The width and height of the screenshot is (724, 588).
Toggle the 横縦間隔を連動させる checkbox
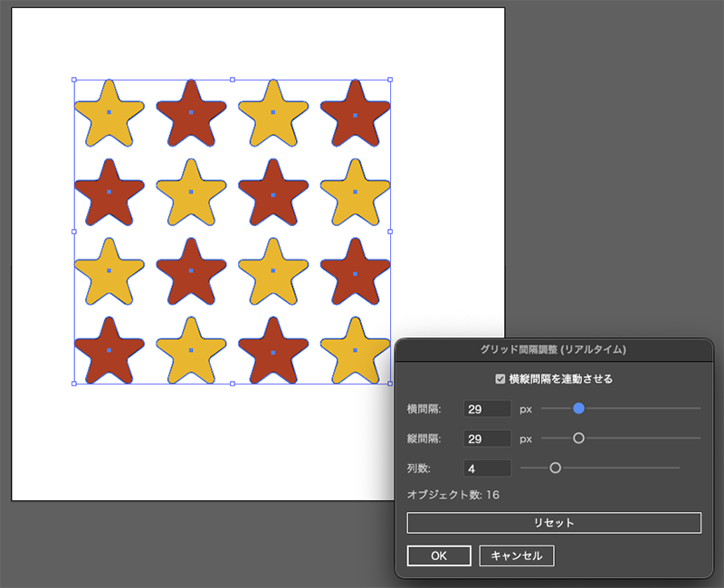(500, 379)
